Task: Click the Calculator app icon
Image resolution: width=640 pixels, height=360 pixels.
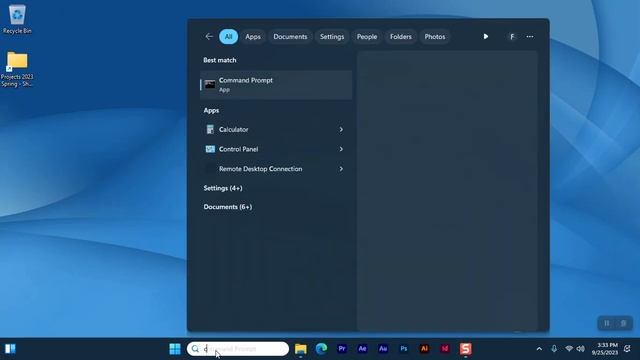Action: 210,129
